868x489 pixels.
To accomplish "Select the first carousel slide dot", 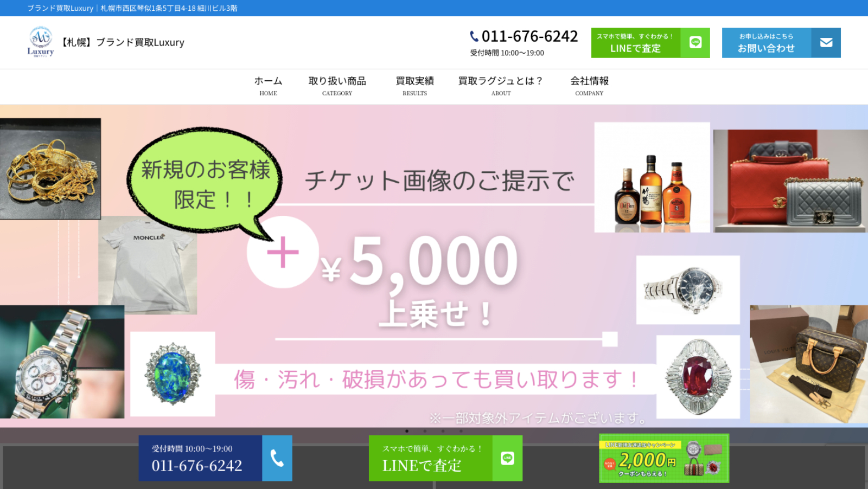I will coord(407,431).
